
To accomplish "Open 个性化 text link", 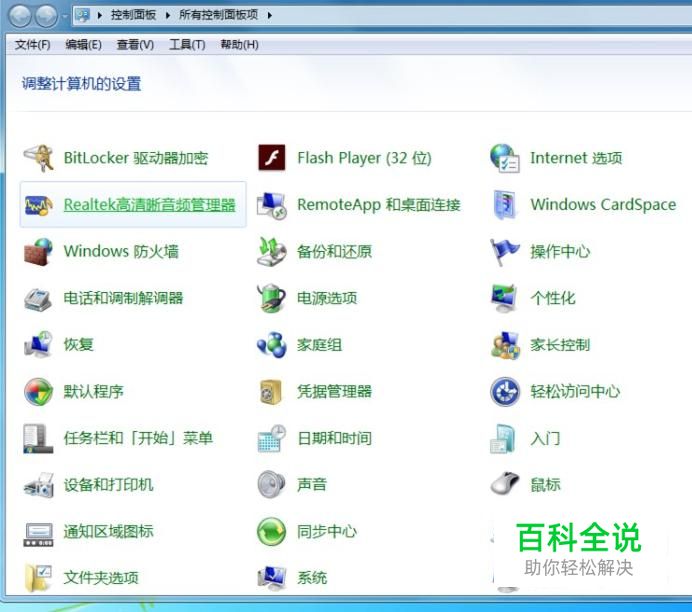I will click(x=553, y=298).
